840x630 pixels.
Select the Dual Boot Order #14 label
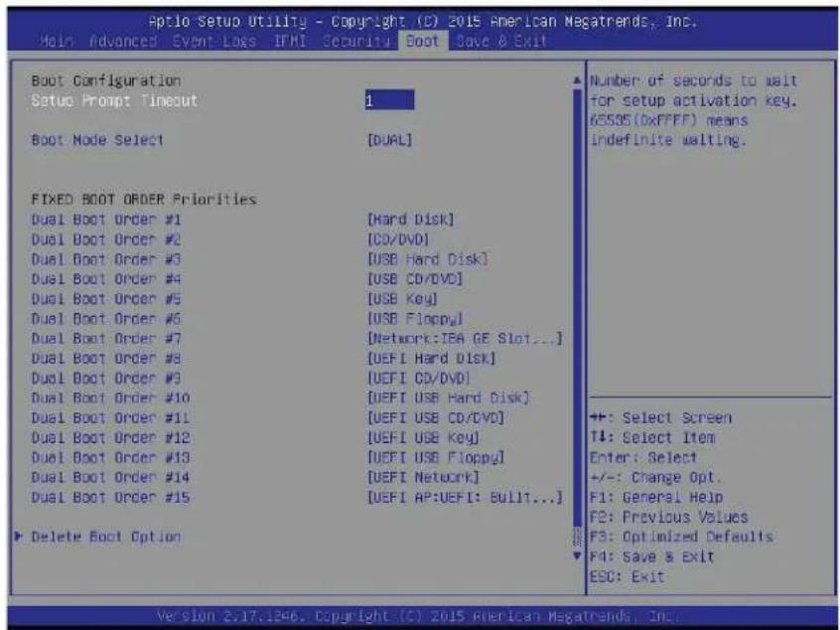[x=110, y=478]
